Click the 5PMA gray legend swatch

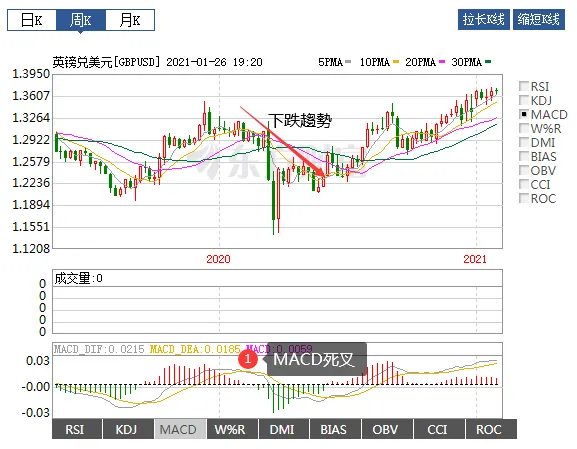(x=348, y=62)
